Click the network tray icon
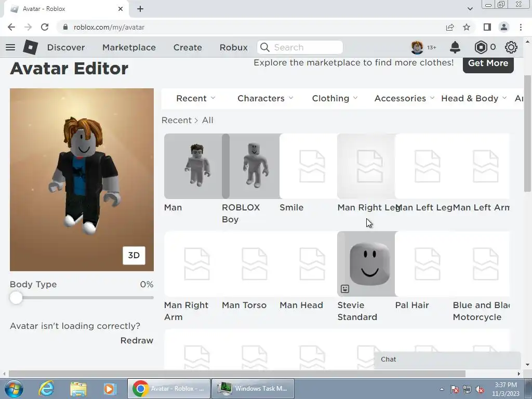This screenshot has width=532, height=399. (467, 390)
